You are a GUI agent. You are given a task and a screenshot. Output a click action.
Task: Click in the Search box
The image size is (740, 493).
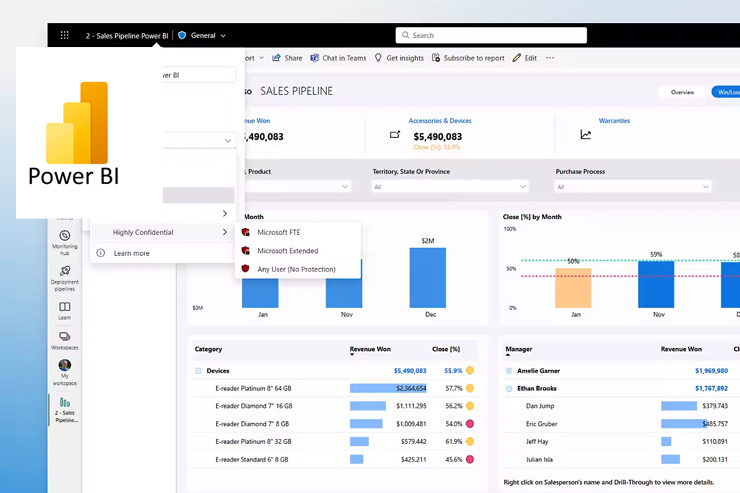pyautogui.click(x=490, y=35)
